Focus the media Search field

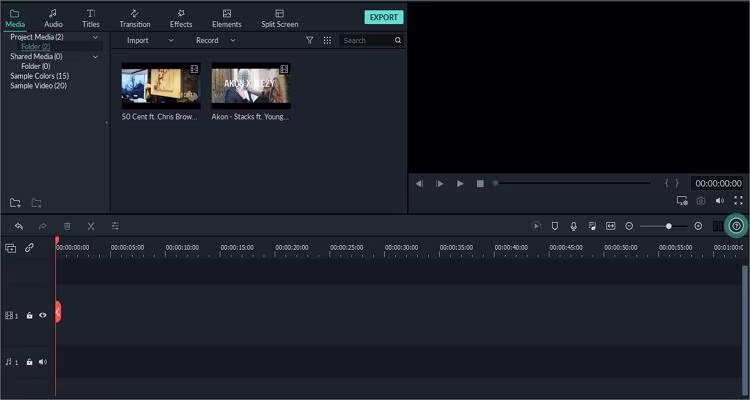pyautogui.click(x=366, y=41)
